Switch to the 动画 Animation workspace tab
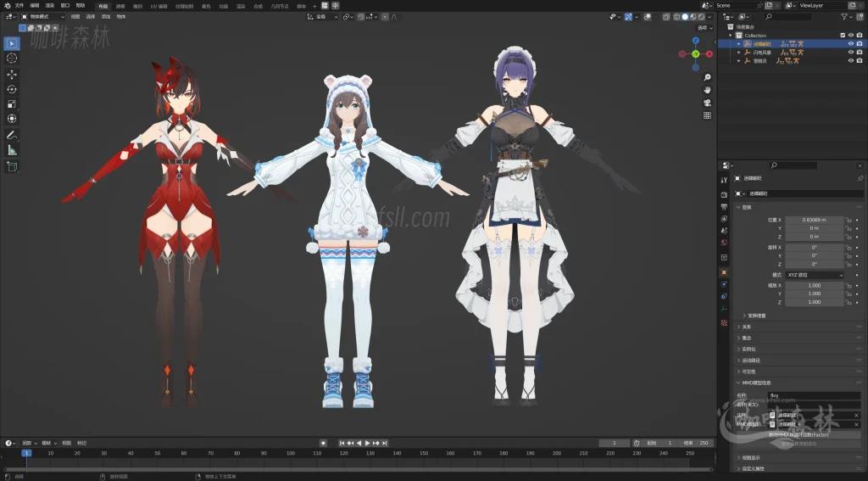The image size is (868, 481). 223,6
